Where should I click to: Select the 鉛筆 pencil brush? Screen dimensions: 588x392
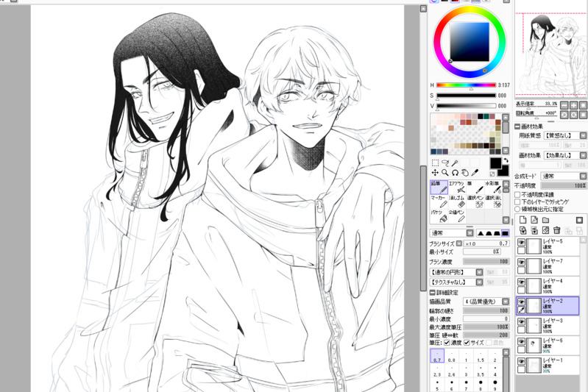pos(439,187)
